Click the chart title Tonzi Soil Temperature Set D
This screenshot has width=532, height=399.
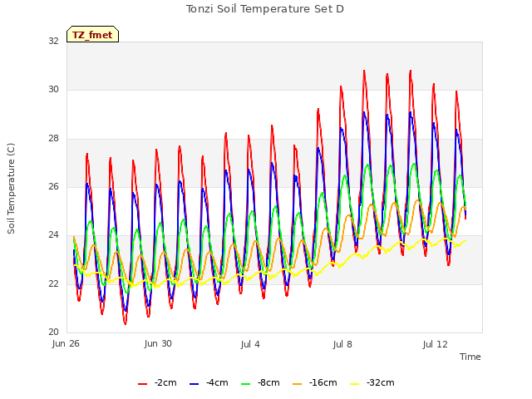265,9
